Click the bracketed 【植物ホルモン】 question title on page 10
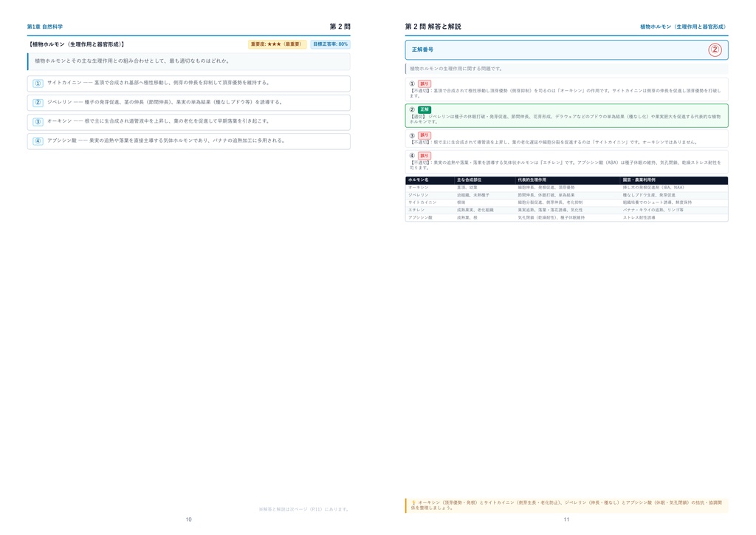756x535 pixels. pyautogui.click(x=77, y=44)
